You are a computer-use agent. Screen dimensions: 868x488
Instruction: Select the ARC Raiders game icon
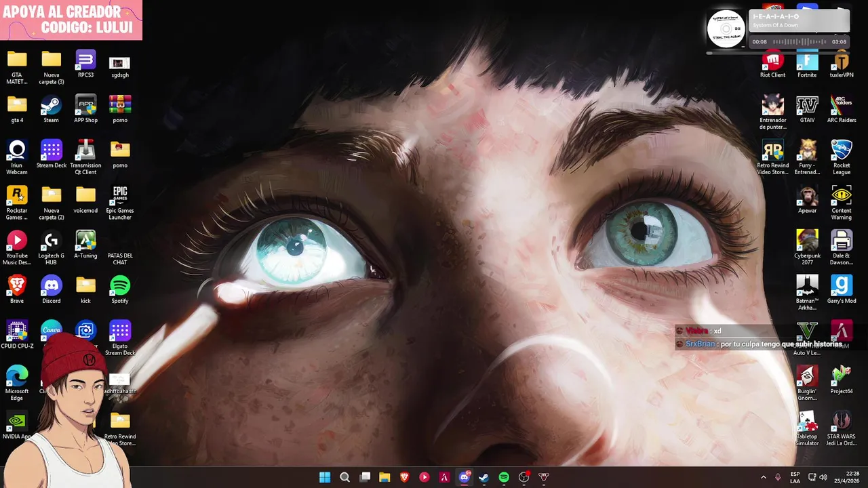click(842, 110)
